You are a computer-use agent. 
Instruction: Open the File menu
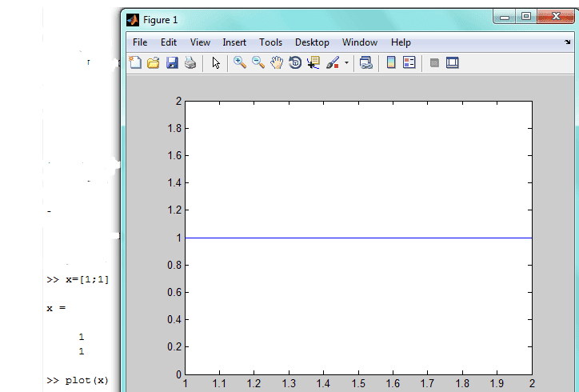pyautogui.click(x=140, y=42)
